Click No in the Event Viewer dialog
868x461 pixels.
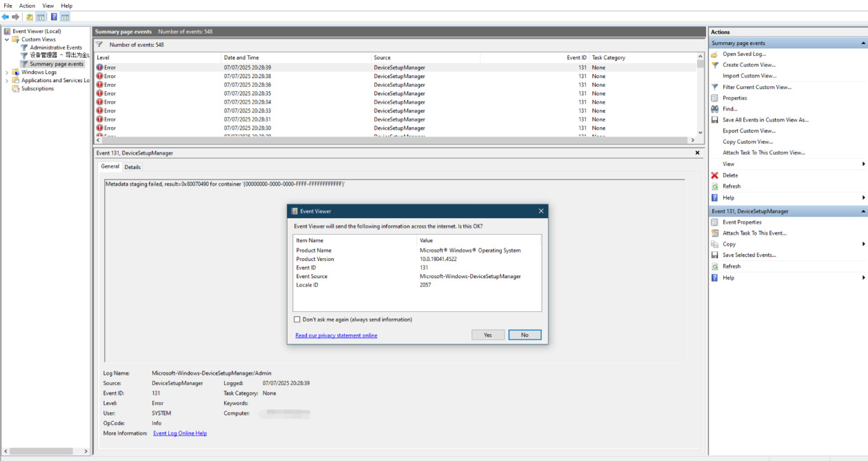[525, 335]
